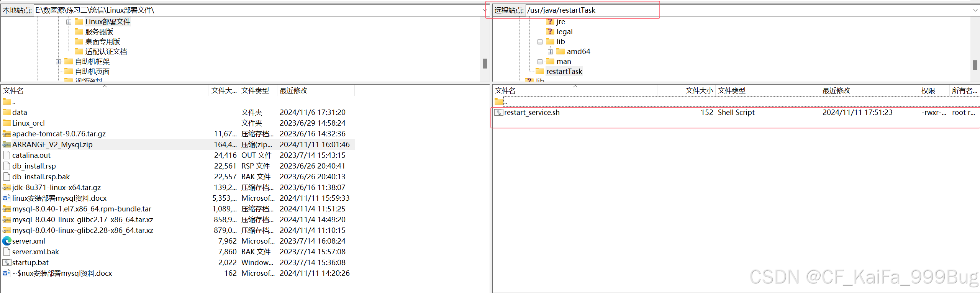Click the -rwxr- permissions cell of restart_service.sh
Viewport: 980px width, 293px height.
coord(934,112)
